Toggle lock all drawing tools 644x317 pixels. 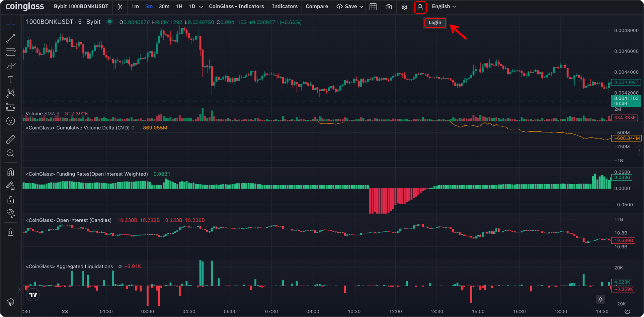[11, 200]
